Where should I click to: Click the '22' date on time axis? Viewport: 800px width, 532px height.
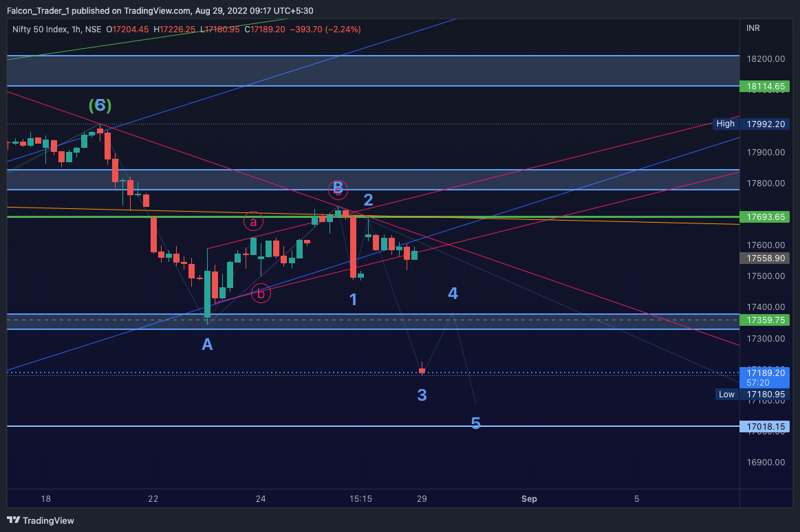(x=153, y=499)
